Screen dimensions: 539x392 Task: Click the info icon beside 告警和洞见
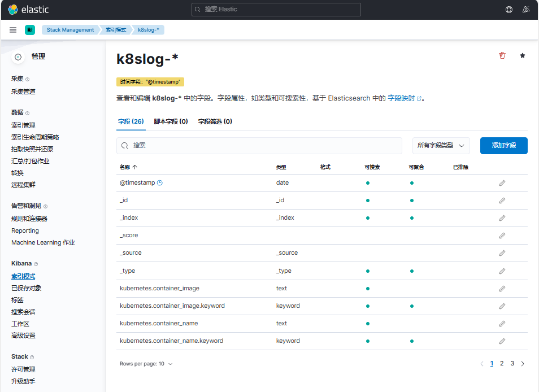(x=45, y=207)
